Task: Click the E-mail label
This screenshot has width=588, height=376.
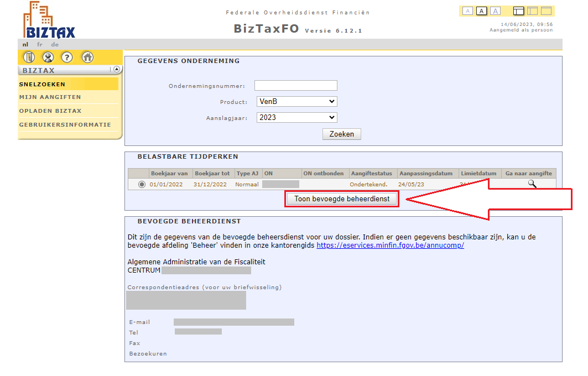Action: pyautogui.click(x=139, y=322)
